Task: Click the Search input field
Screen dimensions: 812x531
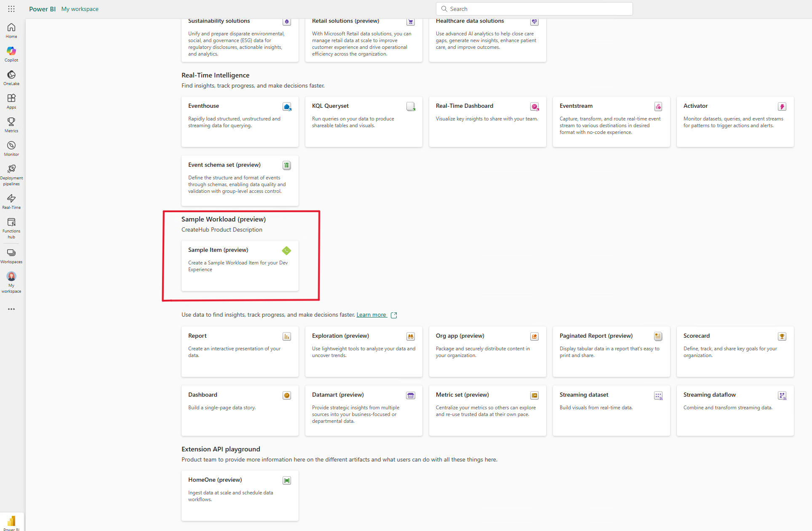Action: pos(534,8)
